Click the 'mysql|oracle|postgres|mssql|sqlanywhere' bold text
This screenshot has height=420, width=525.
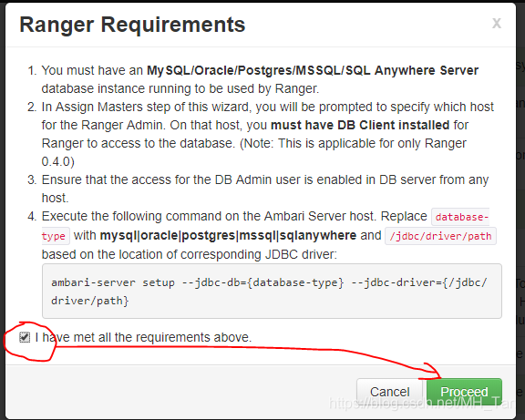click(x=228, y=235)
